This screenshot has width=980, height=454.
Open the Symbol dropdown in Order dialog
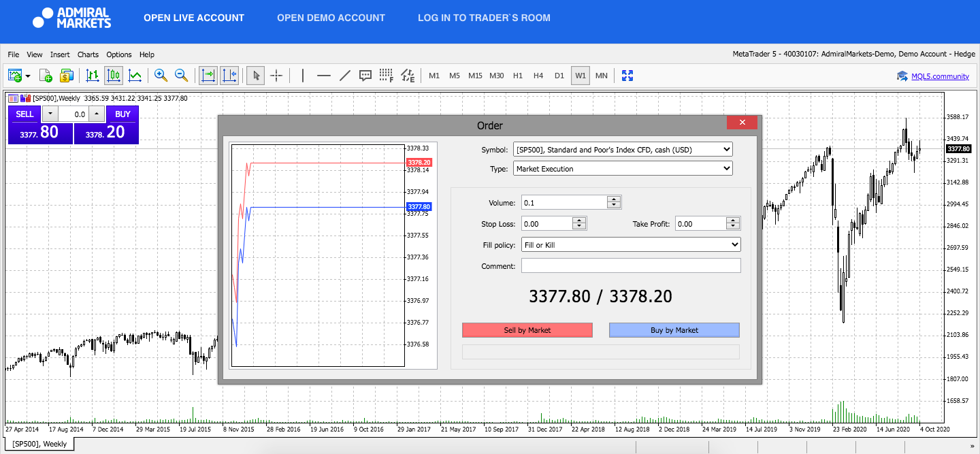click(623, 149)
